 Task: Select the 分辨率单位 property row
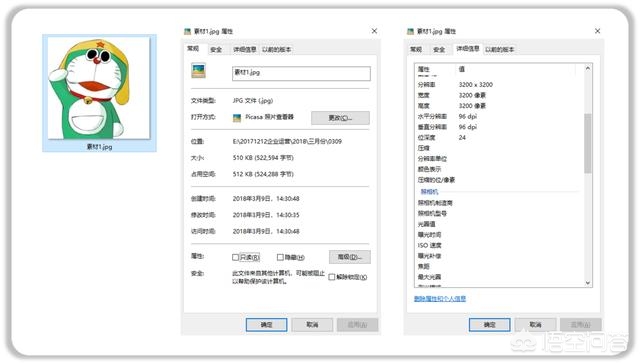499,159
